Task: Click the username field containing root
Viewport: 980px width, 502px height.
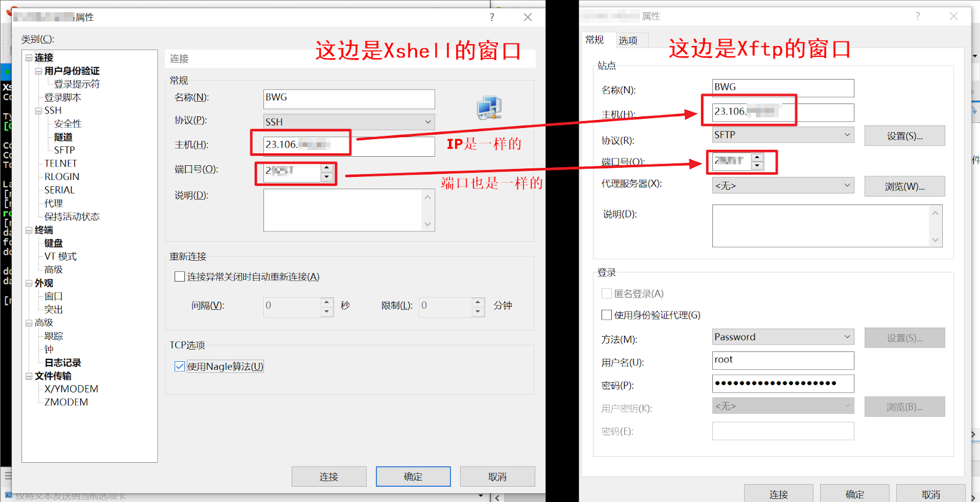Action: [x=783, y=360]
